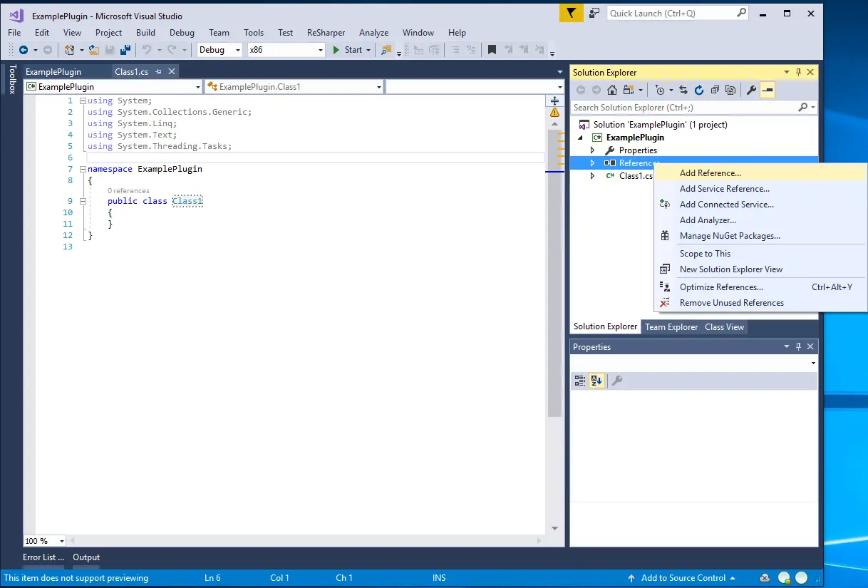Collapse the Class1 block at line 9

point(83,201)
